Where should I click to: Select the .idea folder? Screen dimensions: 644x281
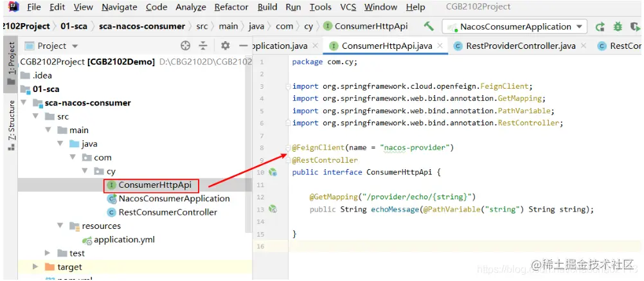coord(36,76)
